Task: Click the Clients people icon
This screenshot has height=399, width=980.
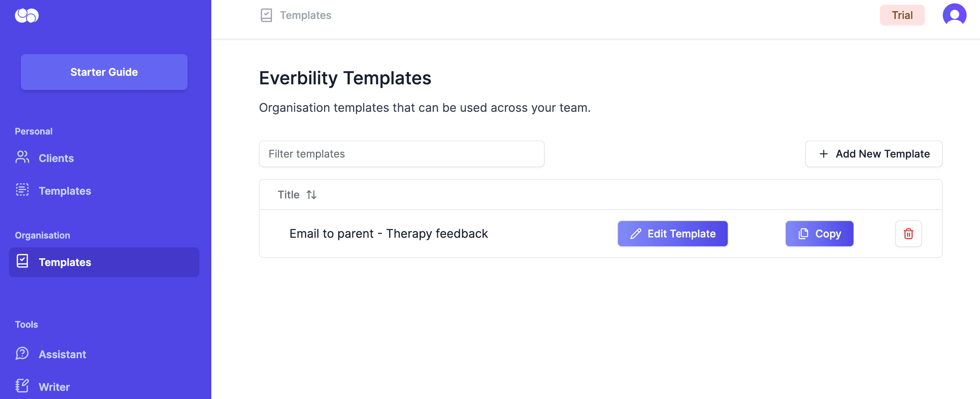Action: (22, 157)
